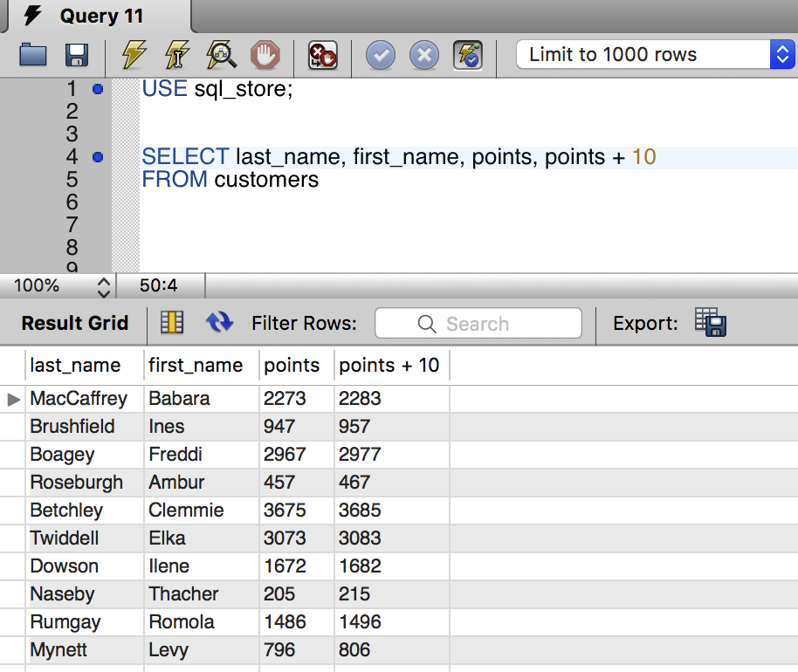The image size is (798, 672).
Task: Sort by points + 10 column header
Action: coord(392,366)
